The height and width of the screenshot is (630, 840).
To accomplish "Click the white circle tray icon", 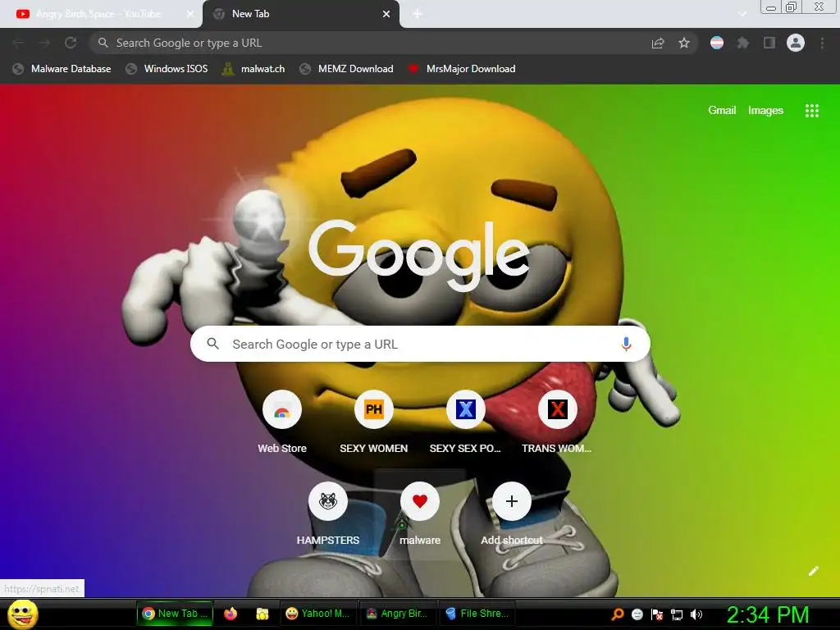I will 637,614.
